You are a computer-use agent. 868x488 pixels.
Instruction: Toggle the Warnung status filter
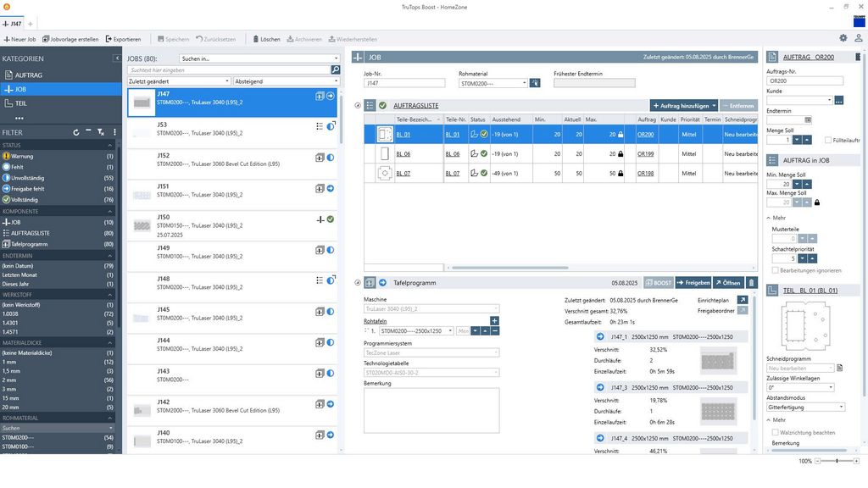23,157
